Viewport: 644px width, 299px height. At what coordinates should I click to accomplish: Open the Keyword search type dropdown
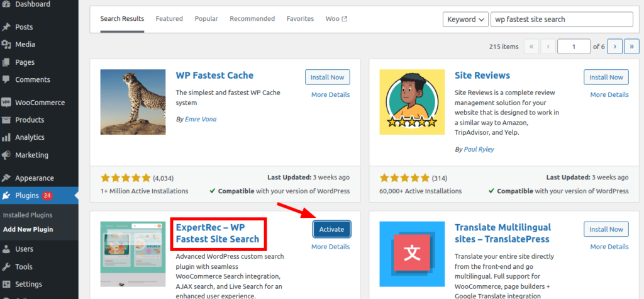click(465, 20)
